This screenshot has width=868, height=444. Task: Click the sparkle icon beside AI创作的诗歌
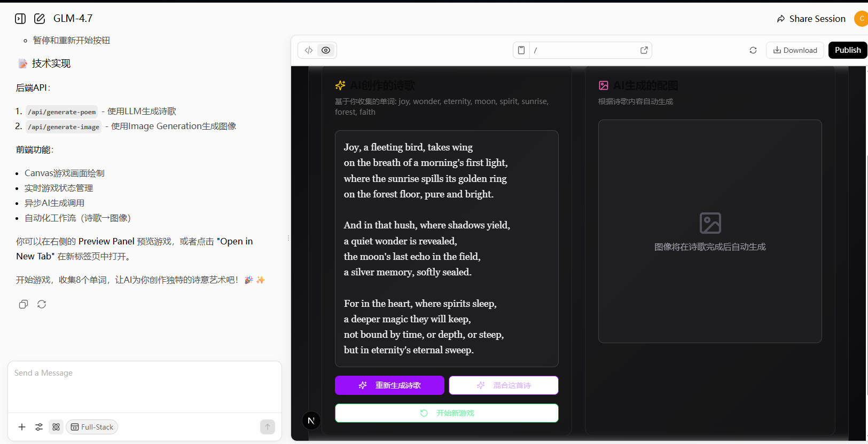(x=340, y=85)
